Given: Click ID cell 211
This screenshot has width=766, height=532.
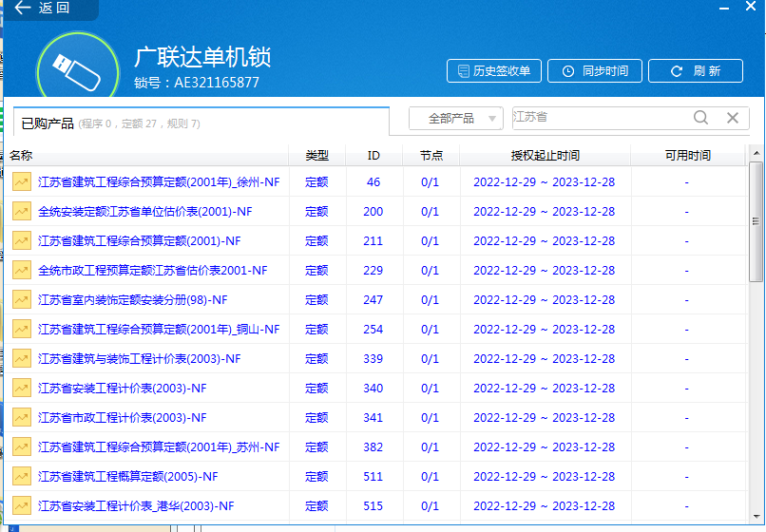Looking at the screenshot, I should click(373, 241).
